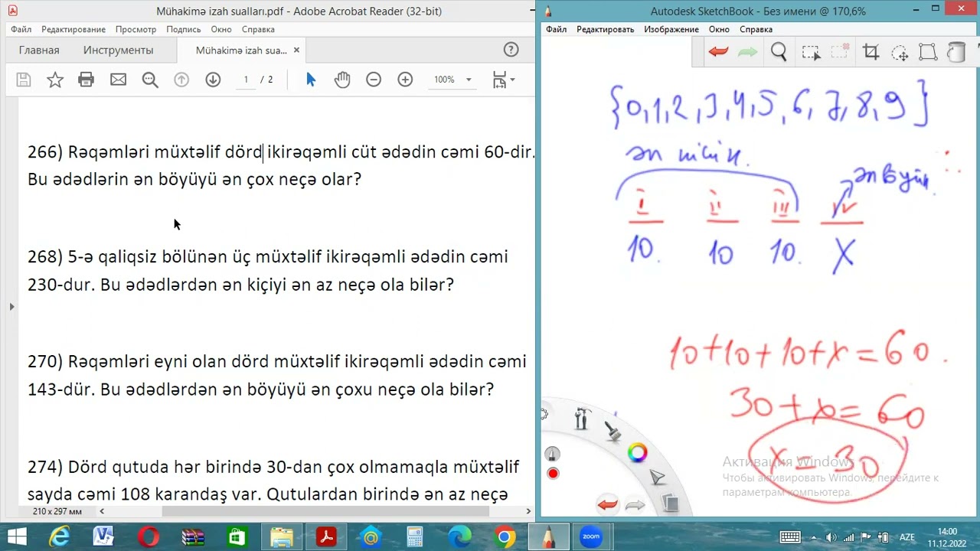Open the layers pages icon in lagoon
The height and width of the screenshot is (551, 980).
670,504
